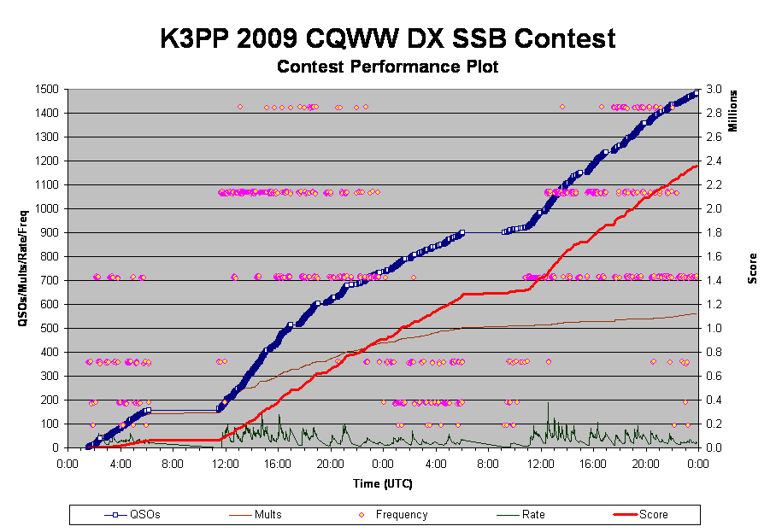Select the QSOs legend label
Image resolution: width=776 pixels, height=532 pixels.
144,515
